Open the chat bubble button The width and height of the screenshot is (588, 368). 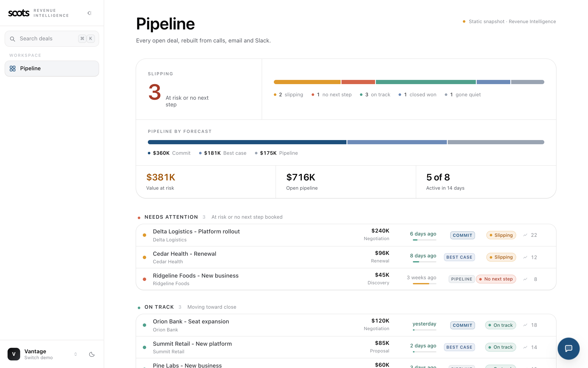pyautogui.click(x=568, y=348)
